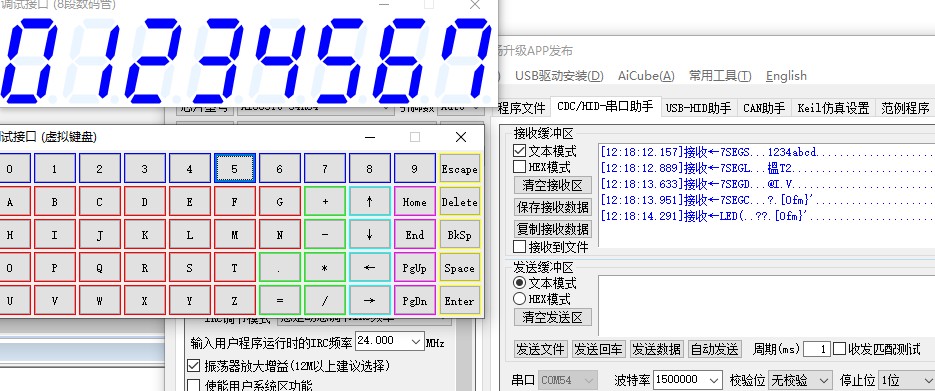Open the 波特率 1500000 dropdown
935x391 pixels.
pyautogui.click(x=714, y=380)
